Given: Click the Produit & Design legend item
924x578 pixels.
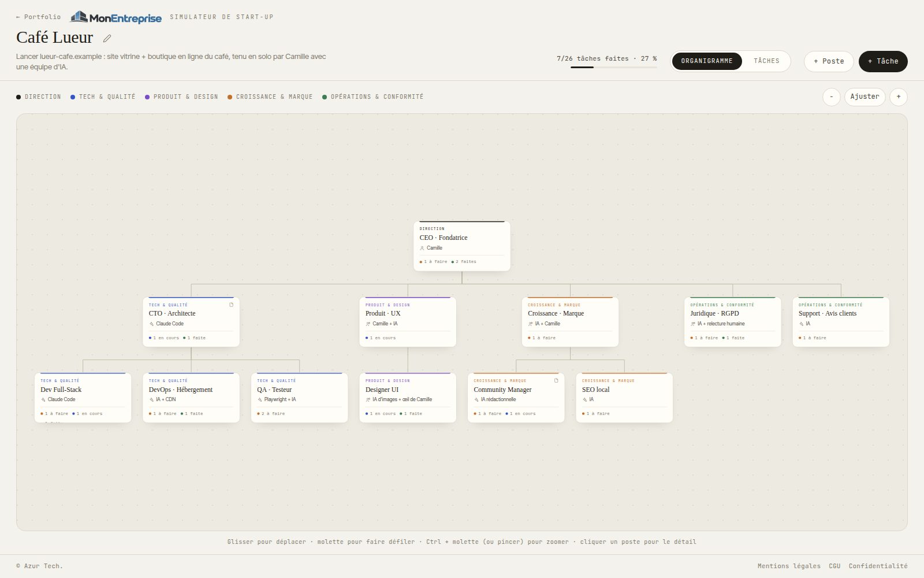Looking at the screenshot, I should 181,97.
